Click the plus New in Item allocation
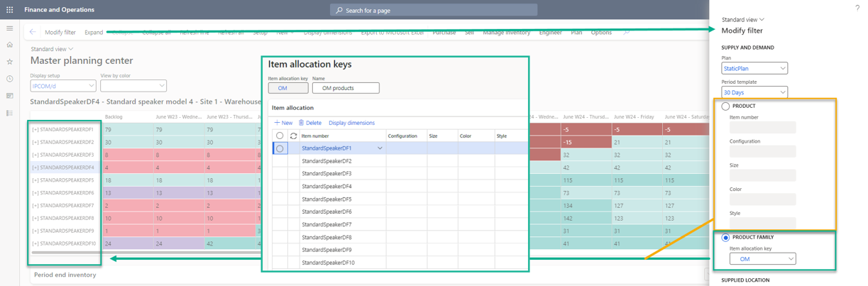The image size is (868, 286). point(283,123)
